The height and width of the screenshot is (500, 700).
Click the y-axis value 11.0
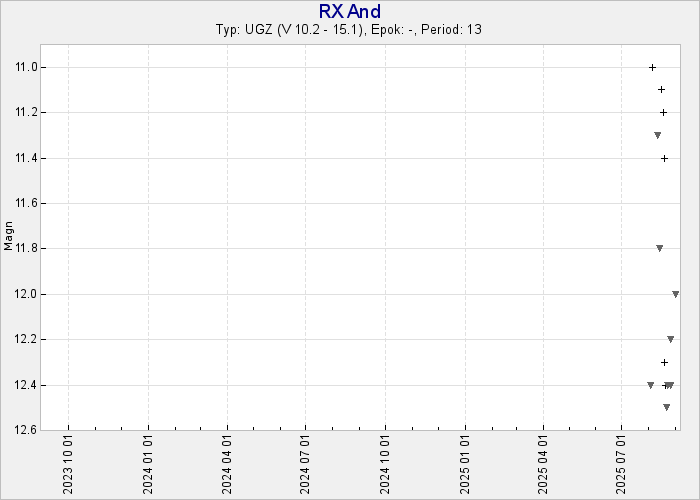click(x=25, y=67)
